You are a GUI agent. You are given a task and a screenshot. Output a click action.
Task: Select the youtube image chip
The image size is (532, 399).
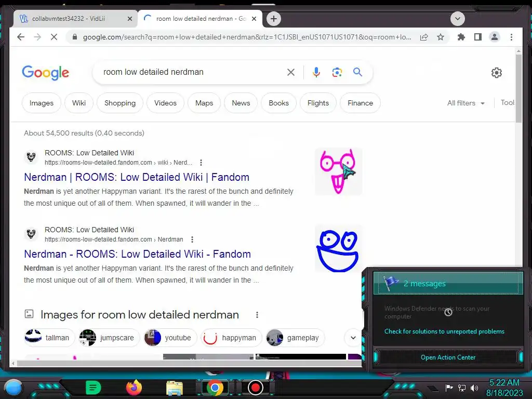[x=170, y=338]
